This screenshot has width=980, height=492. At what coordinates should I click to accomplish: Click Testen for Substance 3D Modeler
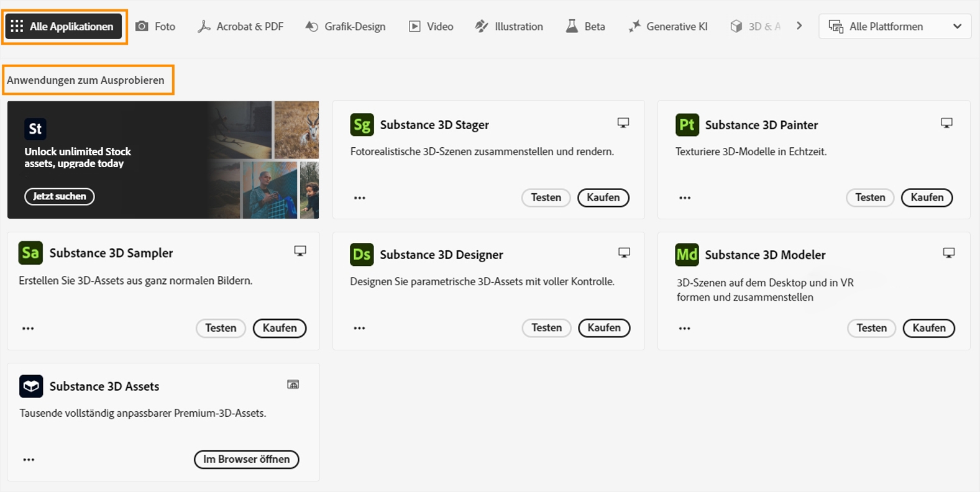(872, 328)
